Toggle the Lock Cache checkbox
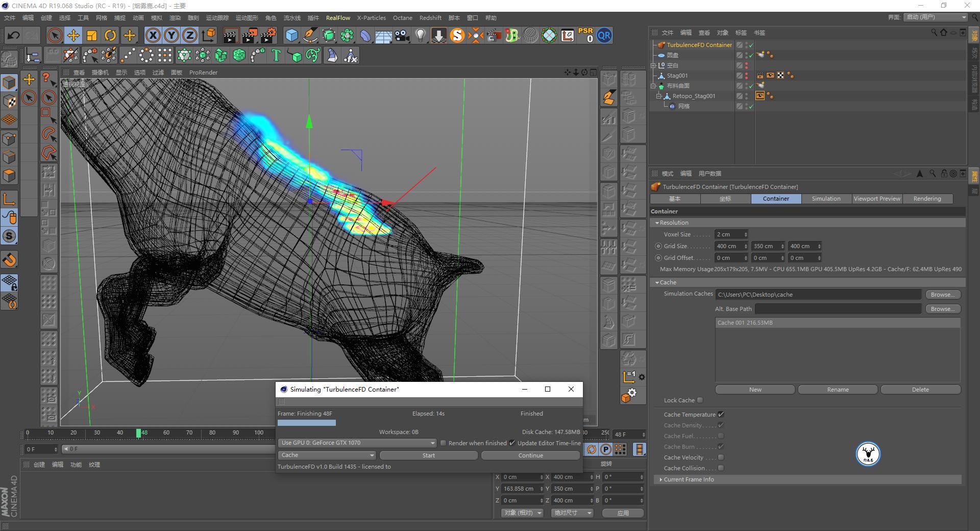The width and height of the screenshot is (980, 531). click(x=700, y=400)
